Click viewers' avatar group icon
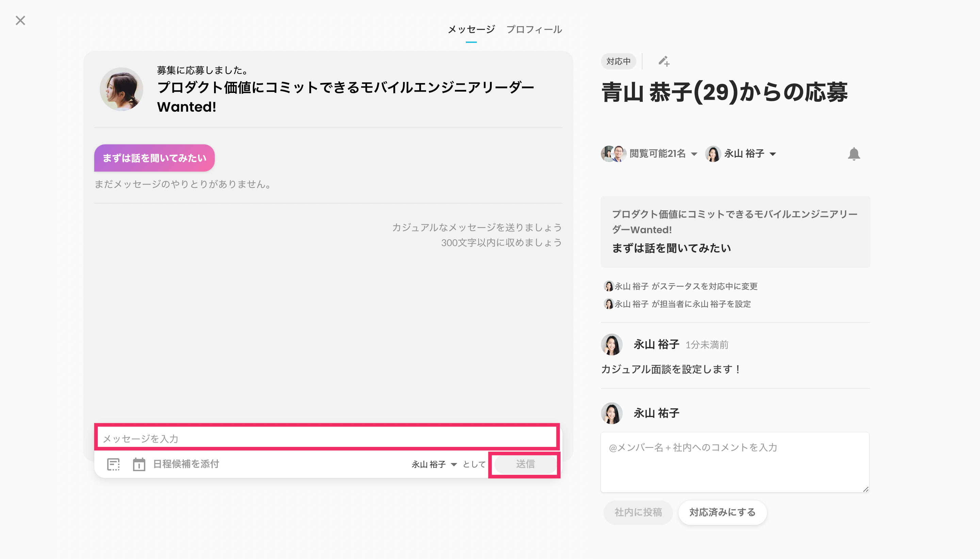This screenshot has width=980, height=559. [x=613, y=154]
